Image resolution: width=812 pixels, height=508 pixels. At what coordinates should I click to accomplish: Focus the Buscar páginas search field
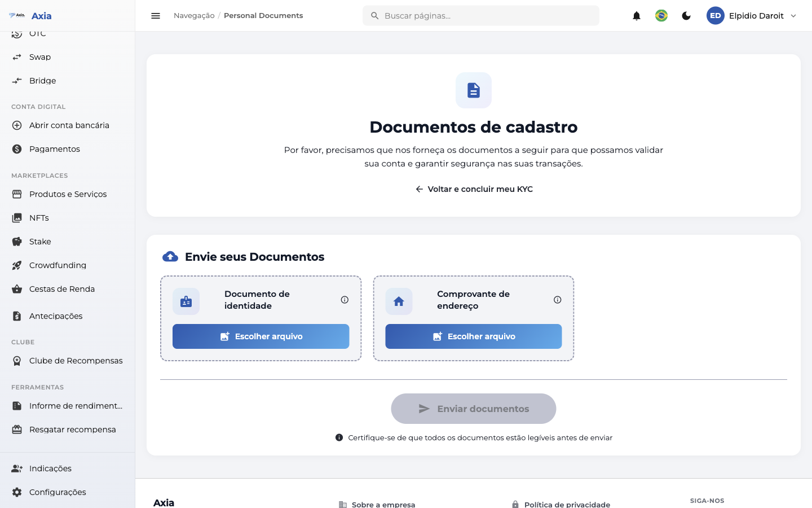[x=481, y=16]
